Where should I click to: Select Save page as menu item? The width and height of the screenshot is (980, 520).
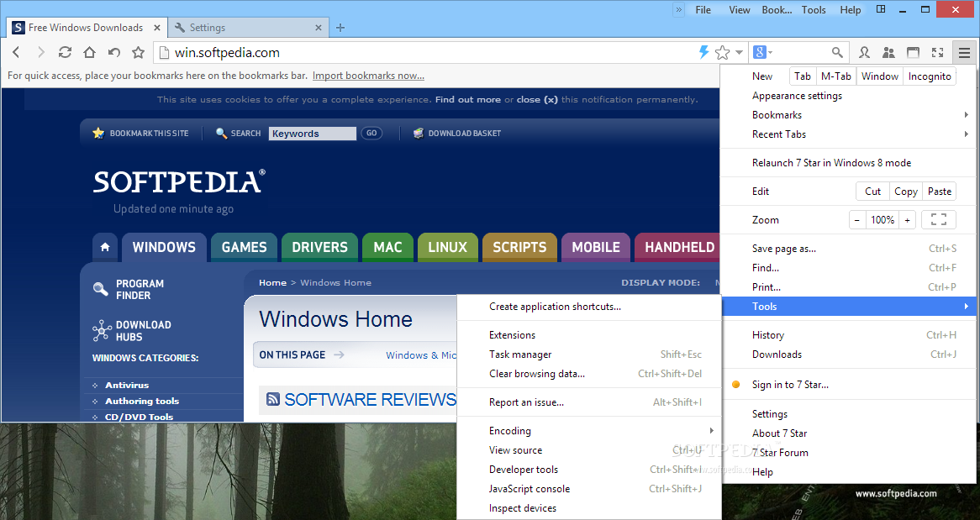click(x=847, y=249)
